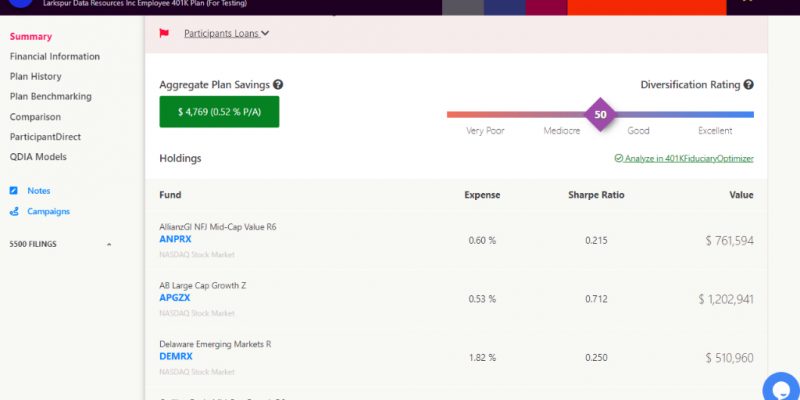The image size is (800, 400).
Task: Go to Financial Information section
Action: coord(55,57)
